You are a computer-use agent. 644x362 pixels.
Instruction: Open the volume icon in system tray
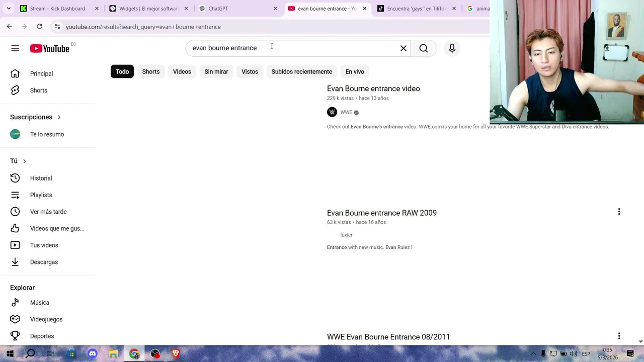(574, 354)
